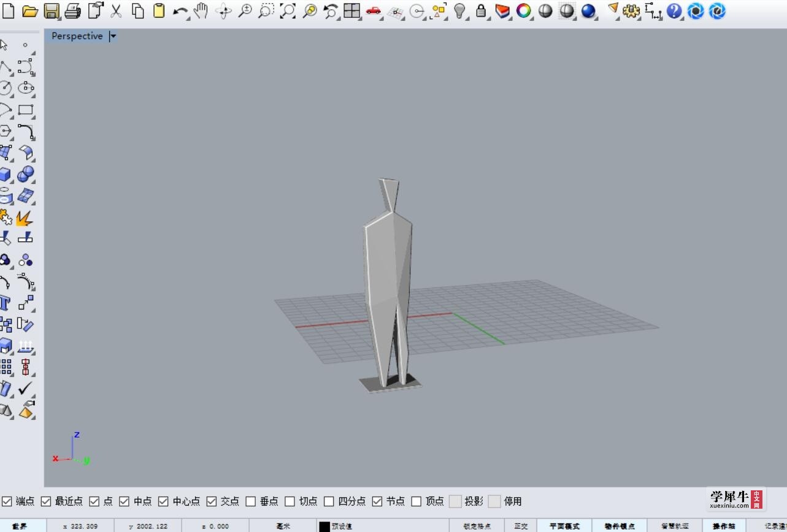This screenshot has width=787, height=532.
Task: Open Options with the gear icon
Action: 631,11
